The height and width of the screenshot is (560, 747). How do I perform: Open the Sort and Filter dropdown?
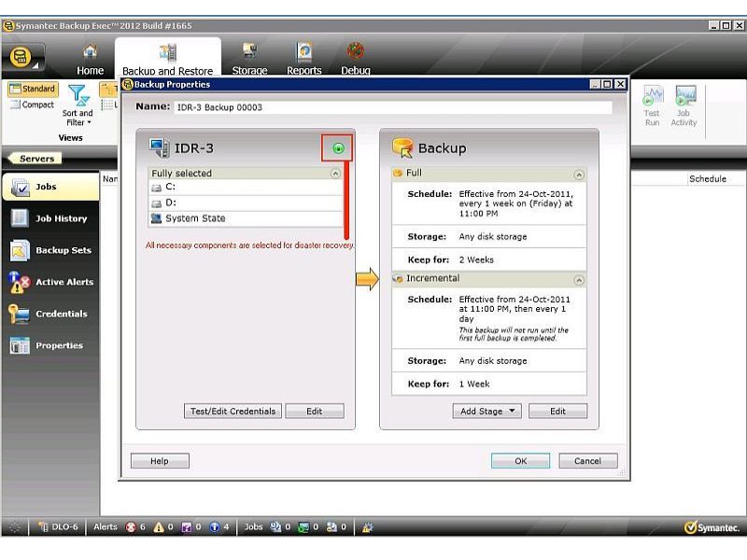pos(78,105)
